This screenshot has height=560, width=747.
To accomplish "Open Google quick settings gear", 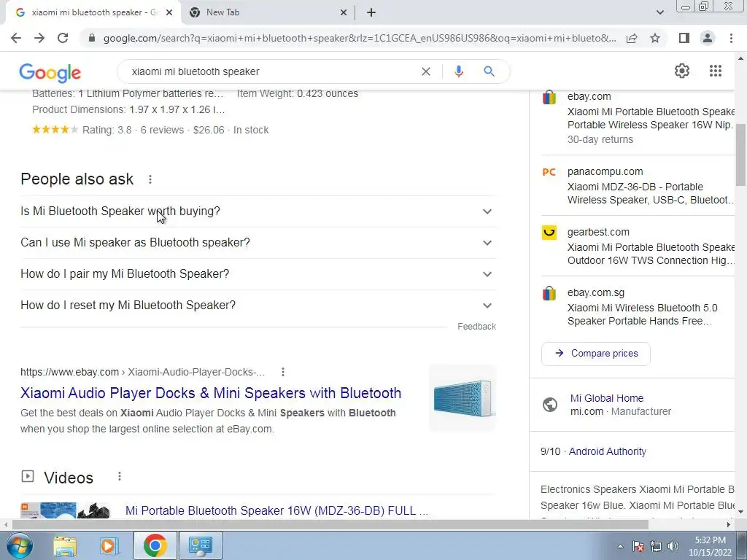I will [682, 71].
